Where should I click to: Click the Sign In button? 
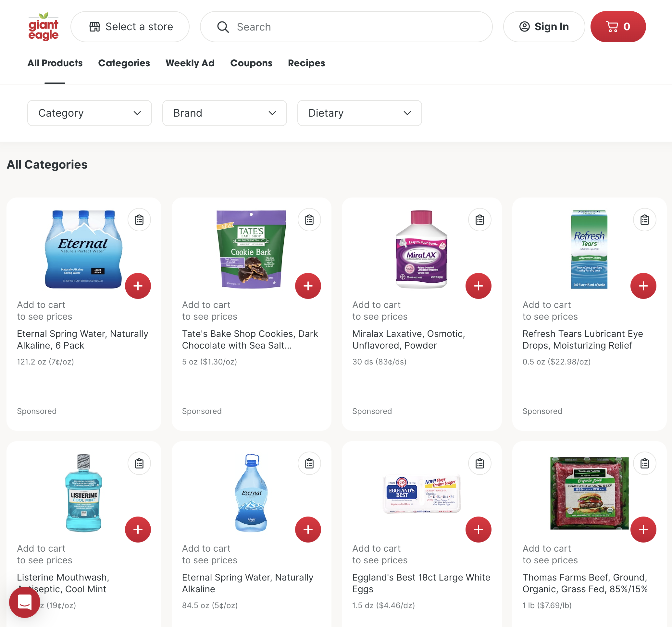(x=544, y=27)
